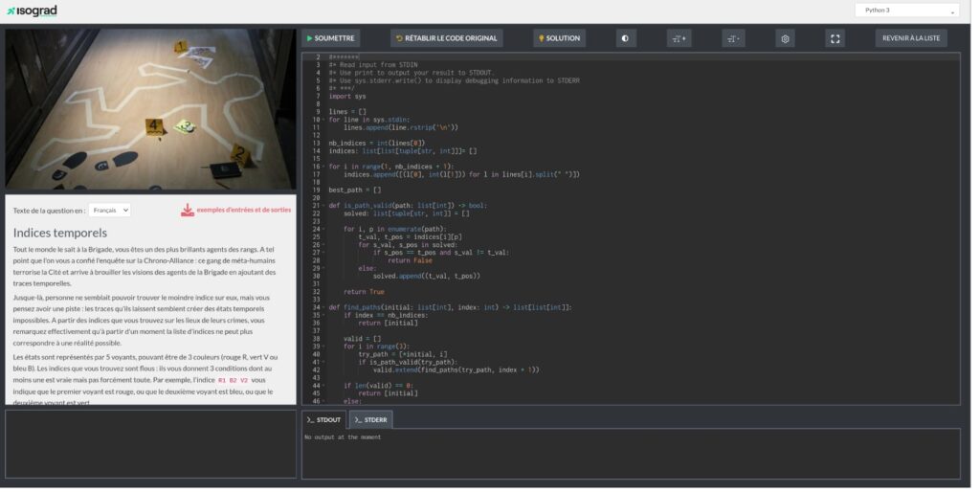Collapse the fold arrow at line 21
The image size is (980, 492).
click(x=323, y=206)
